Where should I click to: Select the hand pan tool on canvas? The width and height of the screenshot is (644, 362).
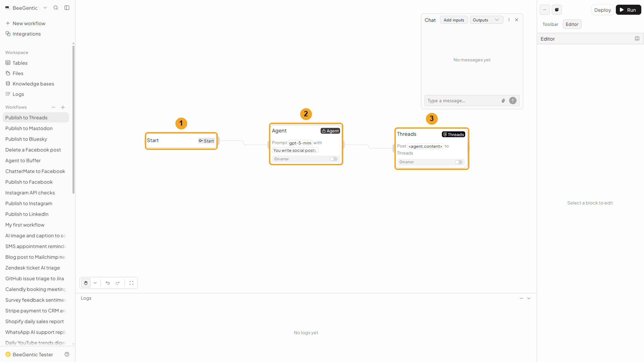pos(86,283)
